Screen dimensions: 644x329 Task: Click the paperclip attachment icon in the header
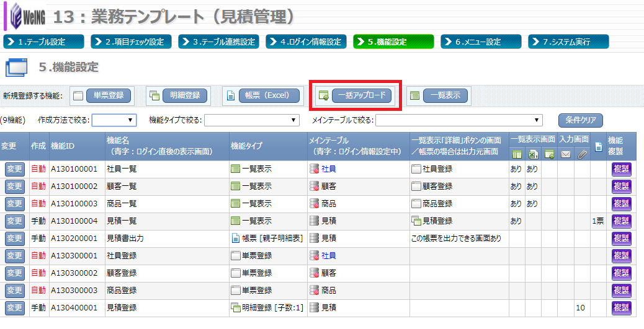coord(581,155)
